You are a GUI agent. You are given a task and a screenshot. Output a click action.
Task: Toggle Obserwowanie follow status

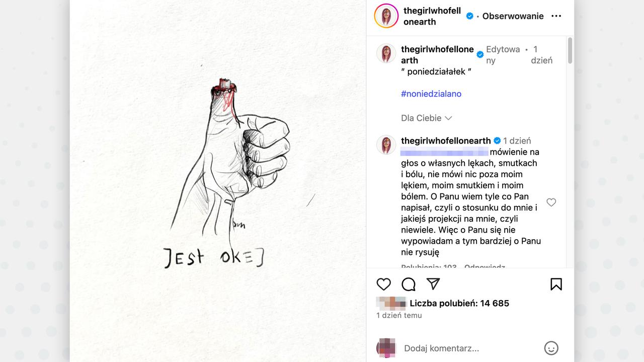tap(513, 16)
